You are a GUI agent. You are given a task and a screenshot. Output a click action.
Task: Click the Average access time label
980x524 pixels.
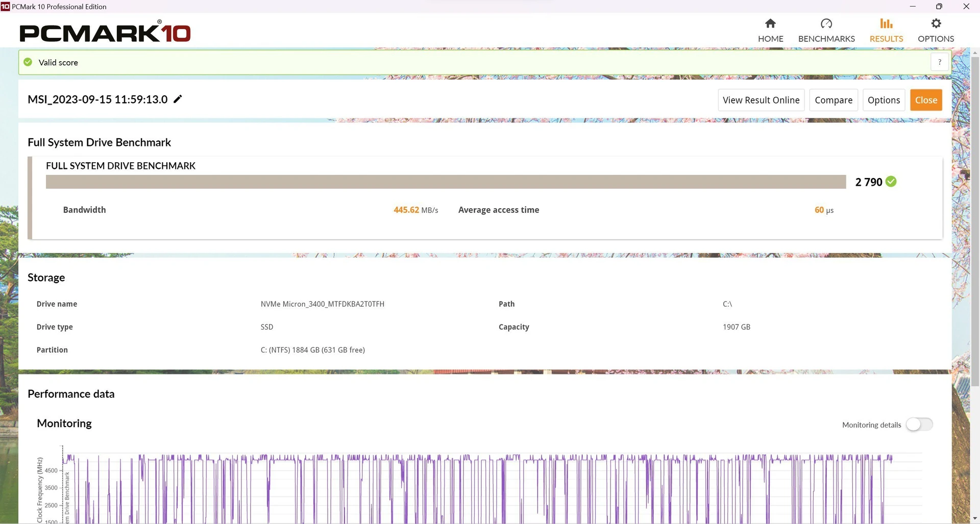click(x=499, y=210)
